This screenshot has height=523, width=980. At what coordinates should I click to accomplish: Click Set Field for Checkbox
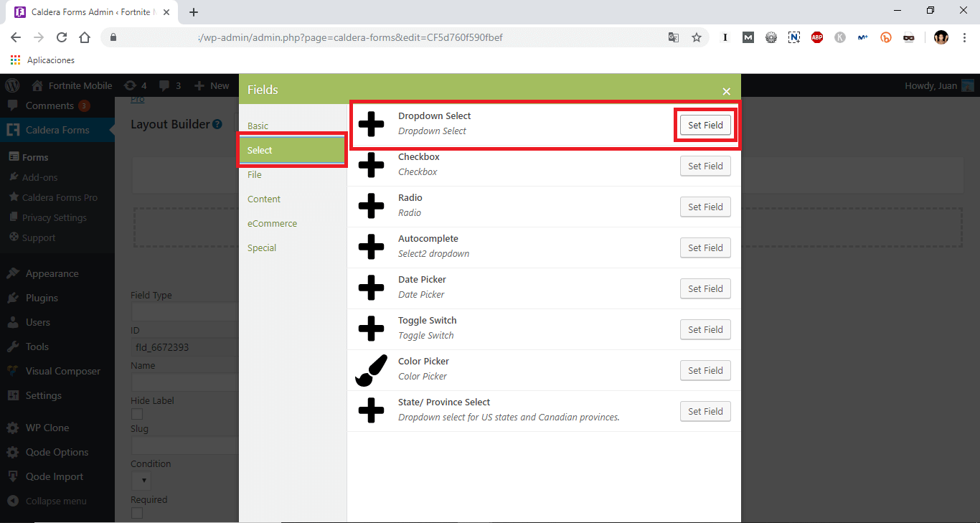click(705, 166)
